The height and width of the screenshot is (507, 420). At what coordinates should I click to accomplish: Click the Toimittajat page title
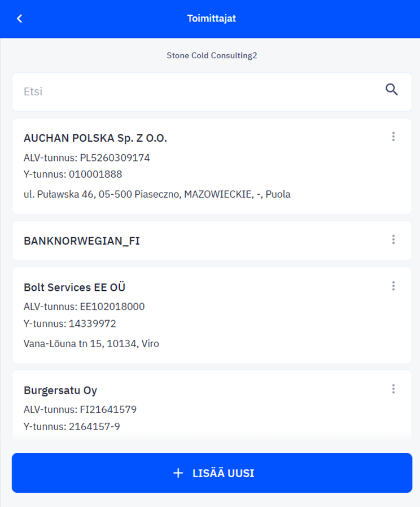(212, 19)
